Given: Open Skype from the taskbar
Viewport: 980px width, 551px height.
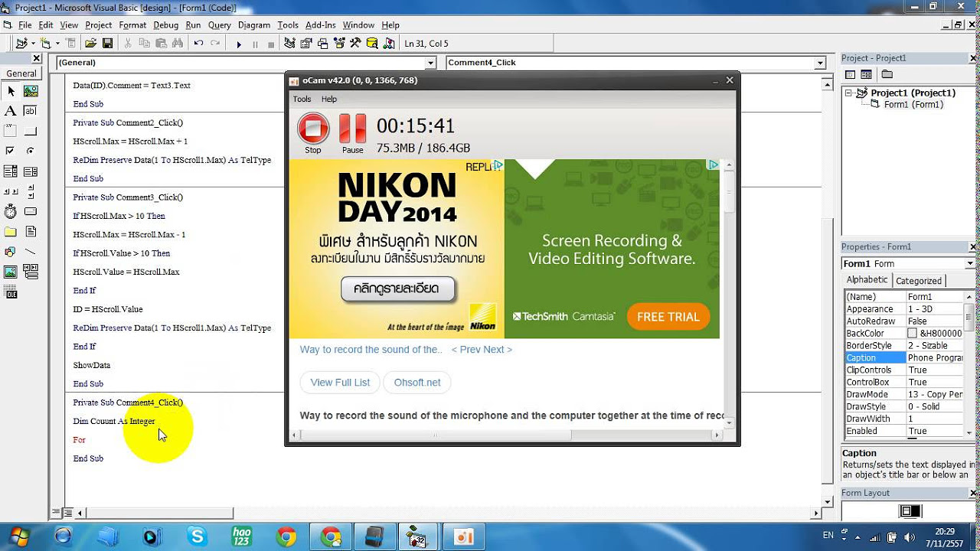Looking at the screenshot, I should click(198, 536).
